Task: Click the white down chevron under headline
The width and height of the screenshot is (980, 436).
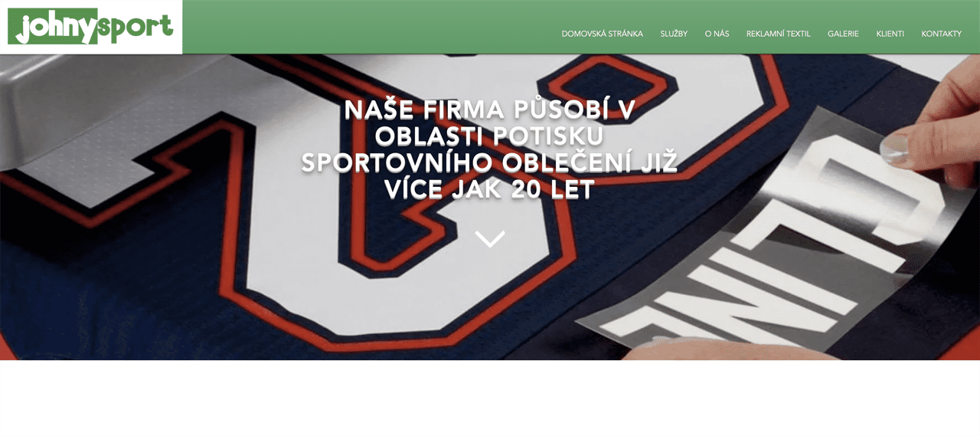Action: (490, 238)
